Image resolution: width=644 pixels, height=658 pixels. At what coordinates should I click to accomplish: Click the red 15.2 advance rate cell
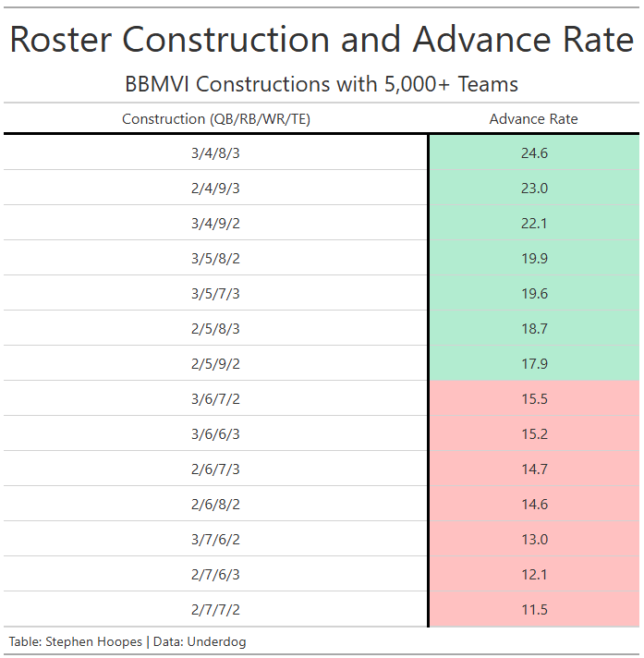534,433
